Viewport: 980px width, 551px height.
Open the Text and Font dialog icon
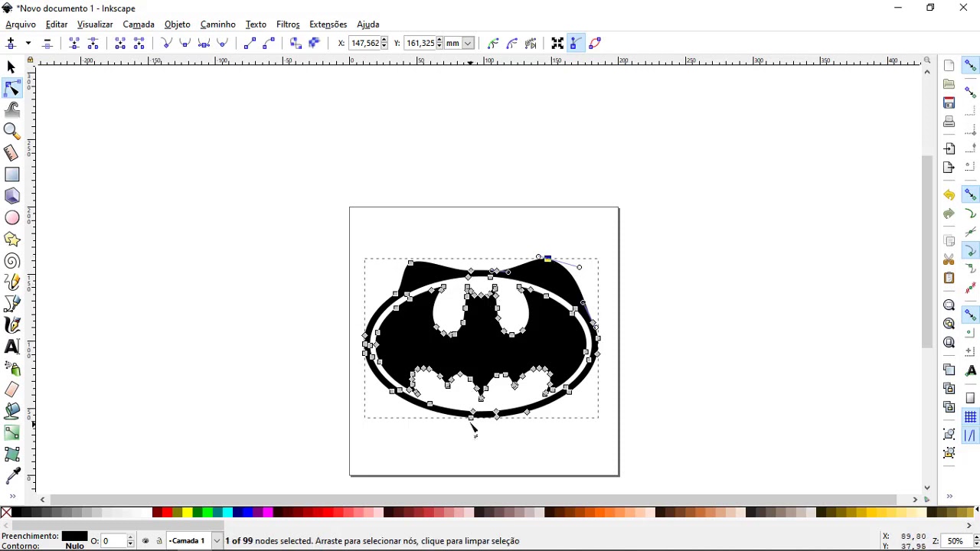click(971, 370)
